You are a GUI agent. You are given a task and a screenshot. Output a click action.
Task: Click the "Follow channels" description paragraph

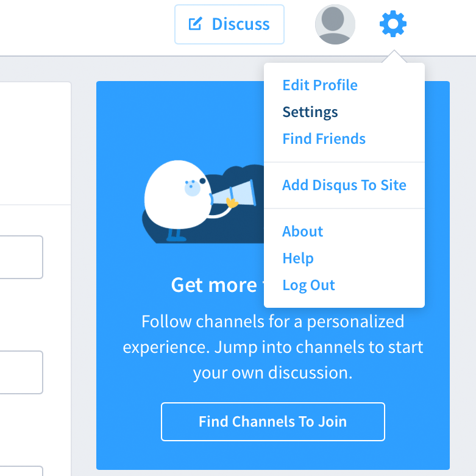(x=272, y=321)
